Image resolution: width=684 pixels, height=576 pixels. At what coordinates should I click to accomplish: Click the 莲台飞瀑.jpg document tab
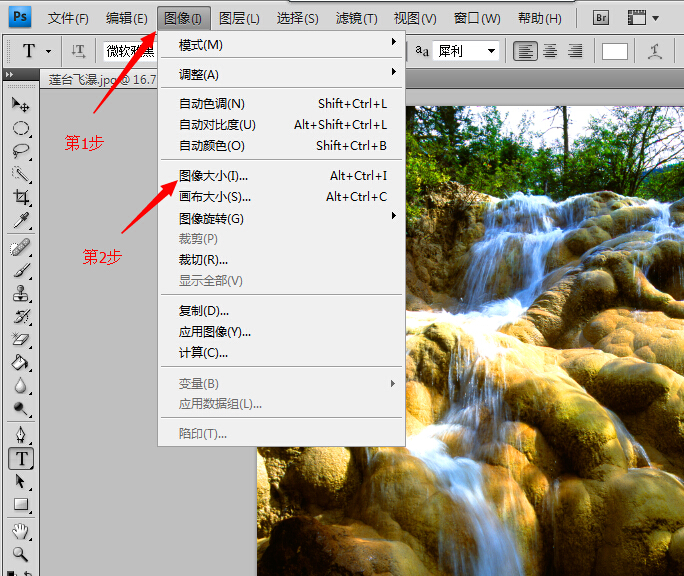point(98,79)
